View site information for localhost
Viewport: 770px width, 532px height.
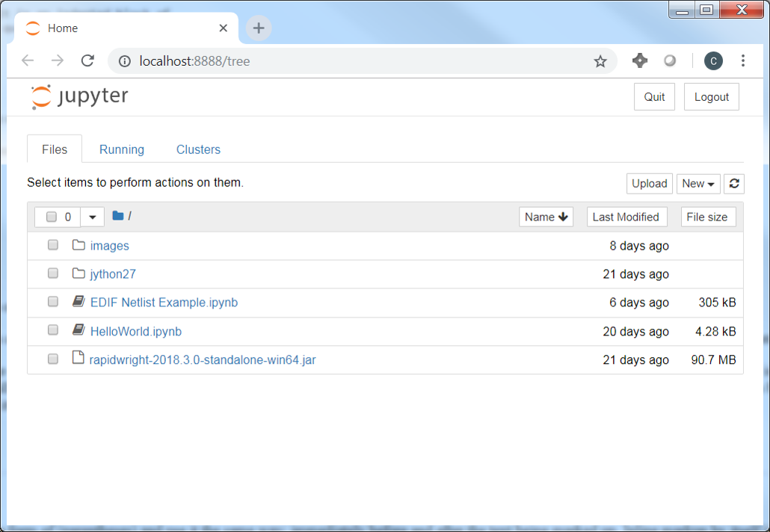(x=125, y=61)
